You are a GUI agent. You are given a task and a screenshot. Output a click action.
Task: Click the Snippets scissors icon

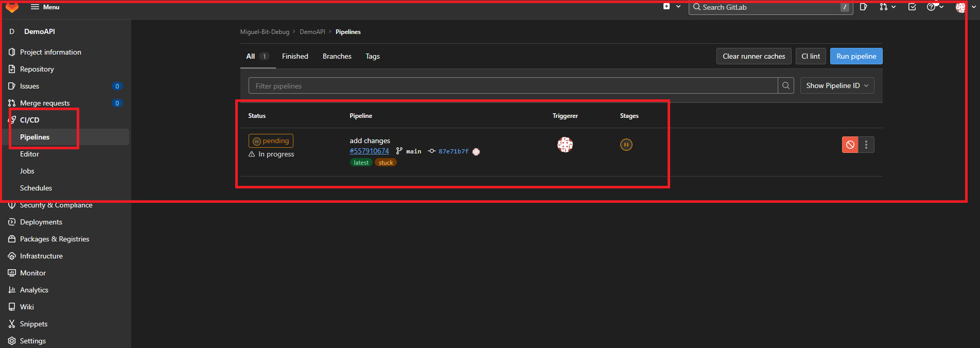pos(12,324)
